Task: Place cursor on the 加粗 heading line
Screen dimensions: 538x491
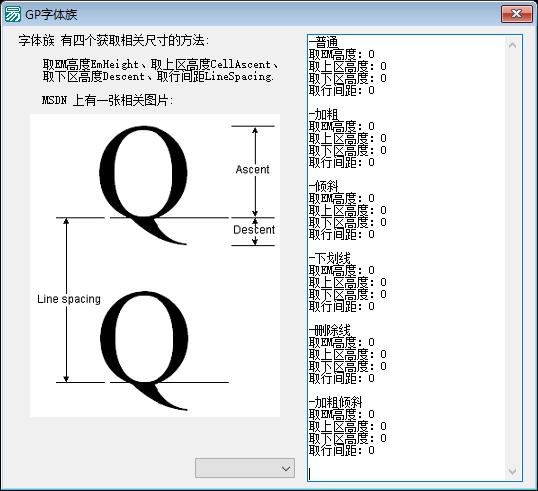Action: pos(324,115)
